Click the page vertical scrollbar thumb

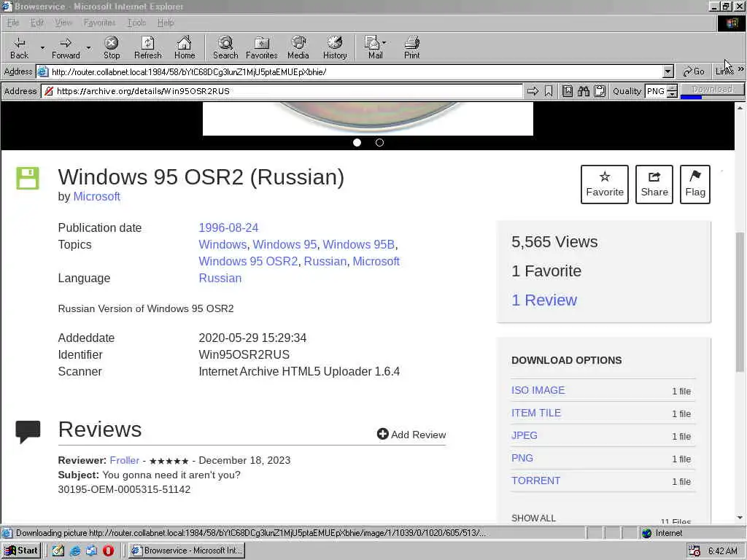coord(740,302)
